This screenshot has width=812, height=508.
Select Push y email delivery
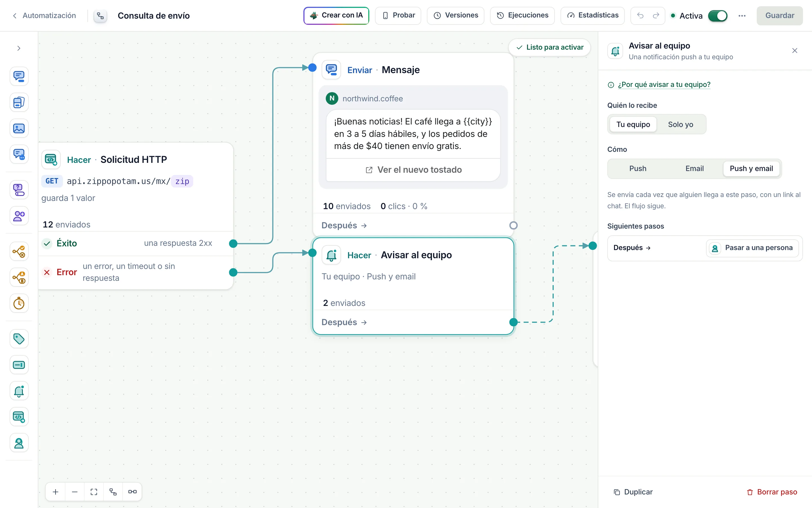751,169
